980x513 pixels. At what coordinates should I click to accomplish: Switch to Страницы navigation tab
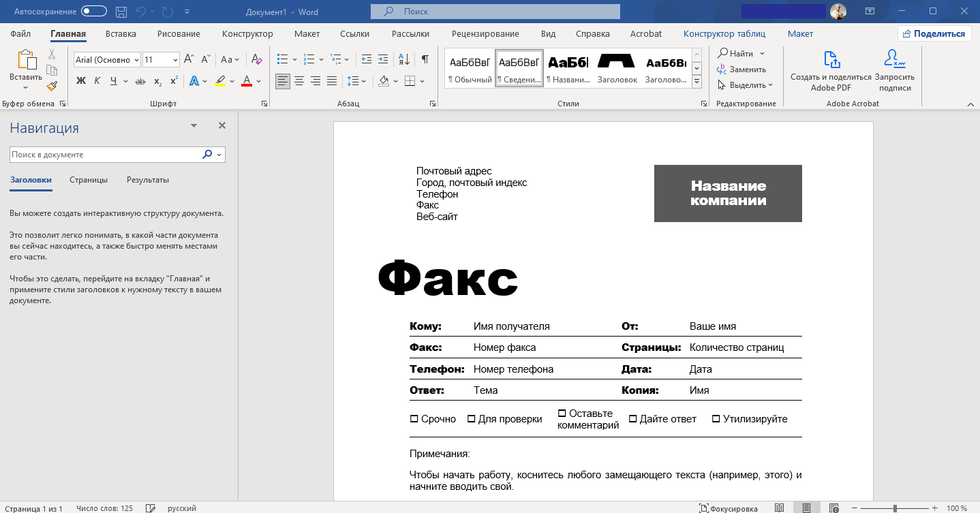pyautogui.click(x=89, y=180)
